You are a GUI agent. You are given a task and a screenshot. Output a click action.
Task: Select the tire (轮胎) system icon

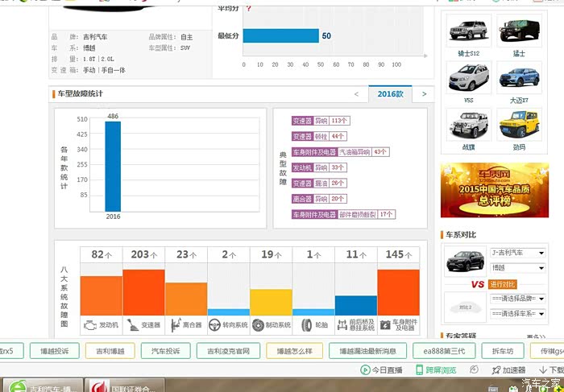click(307, 325)
